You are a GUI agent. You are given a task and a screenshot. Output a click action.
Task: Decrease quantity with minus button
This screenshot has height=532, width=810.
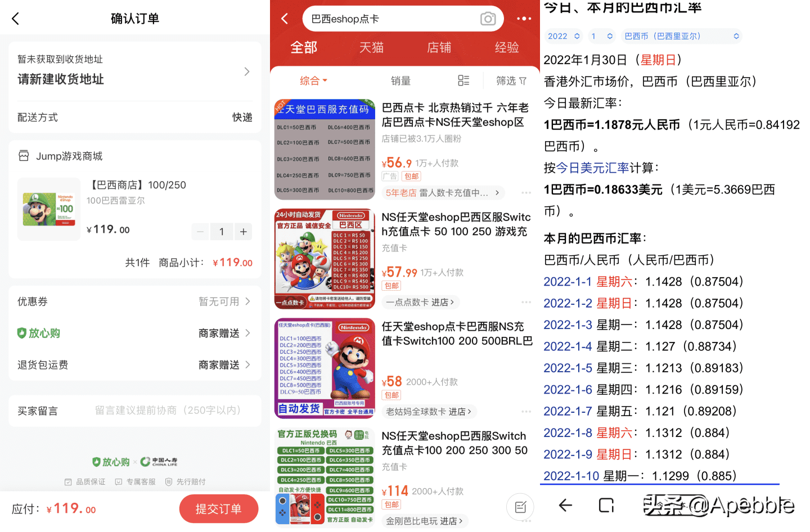tap(200, 231)
